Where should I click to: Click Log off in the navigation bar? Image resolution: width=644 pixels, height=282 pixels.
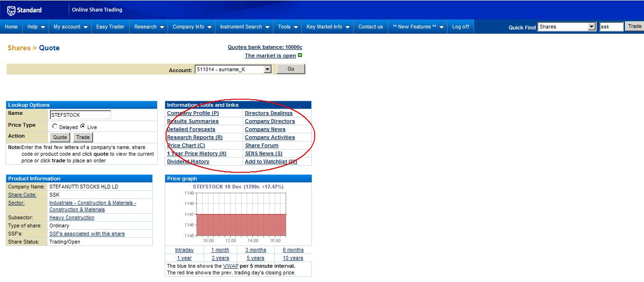(460, 27)
